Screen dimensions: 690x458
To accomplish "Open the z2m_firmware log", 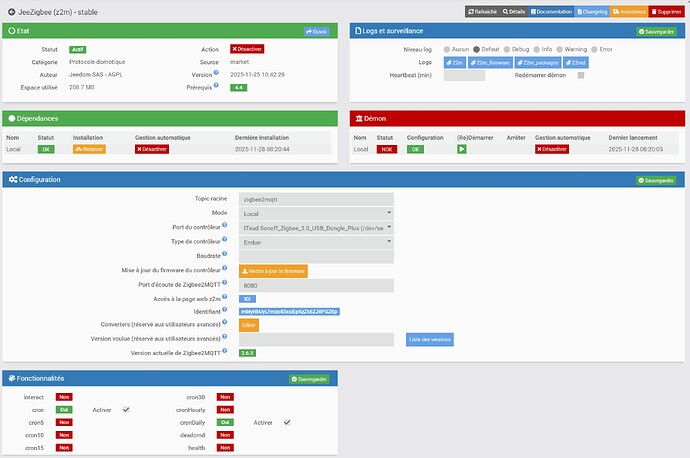I will click(x=490, y=62).
